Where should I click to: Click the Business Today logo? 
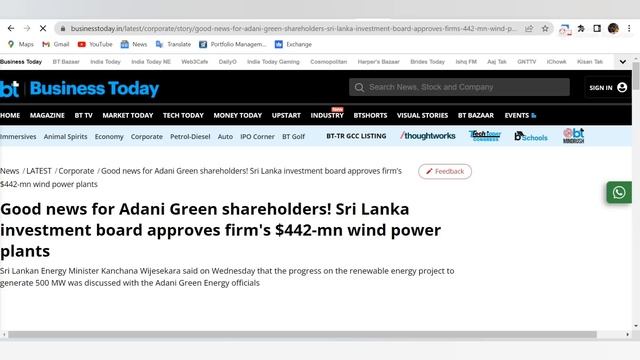point(80,89)
